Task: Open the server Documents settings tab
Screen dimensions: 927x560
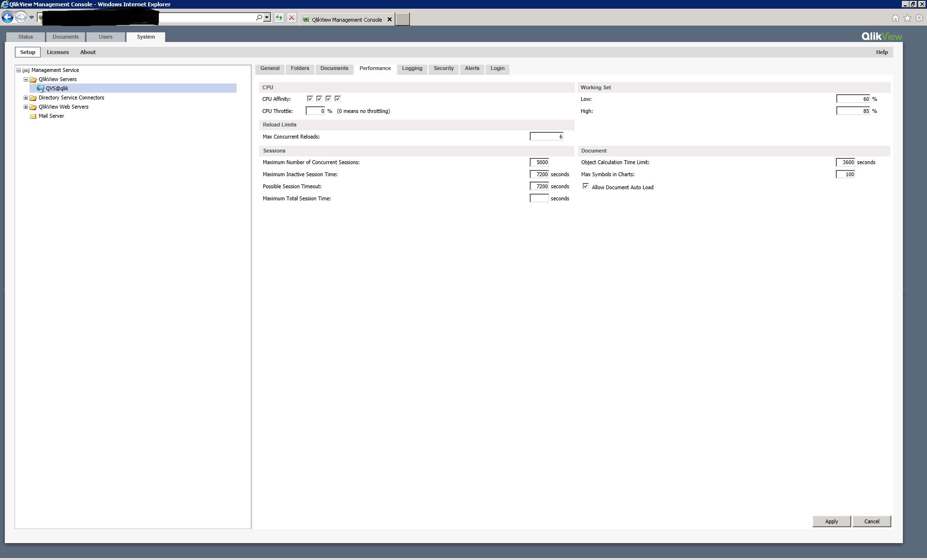Action: point(334,69)
